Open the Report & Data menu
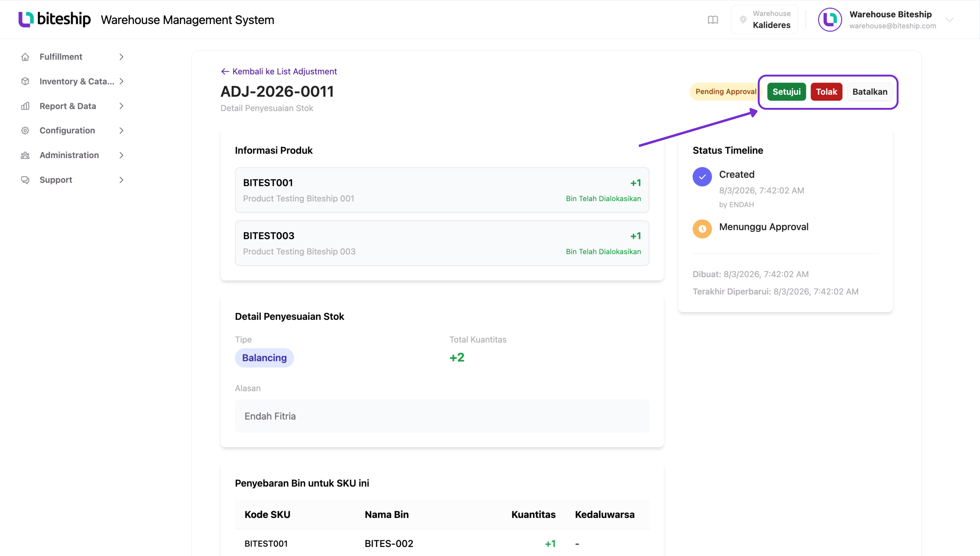 [x=73, y=106]
